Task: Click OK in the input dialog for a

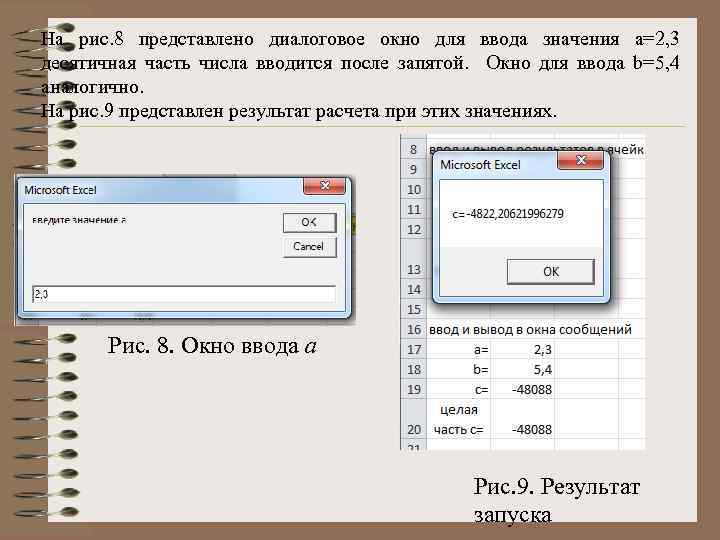Action: point(309,223)
